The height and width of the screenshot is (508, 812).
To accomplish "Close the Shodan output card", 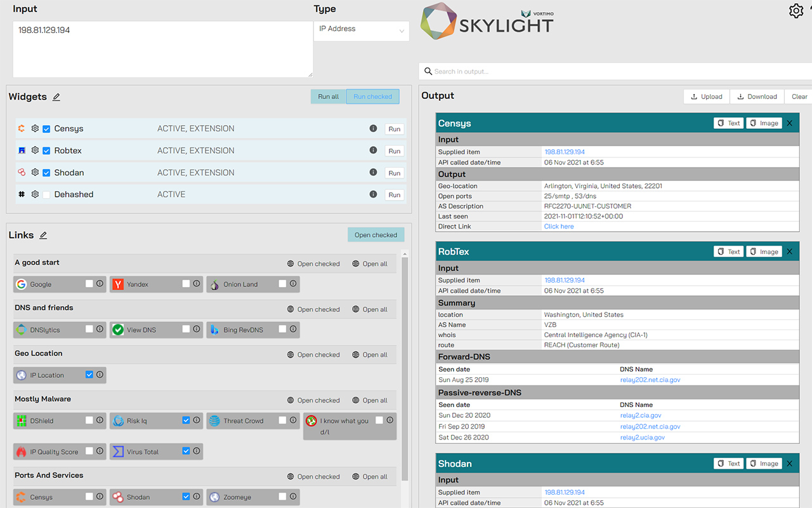I will tap(790, 464).
